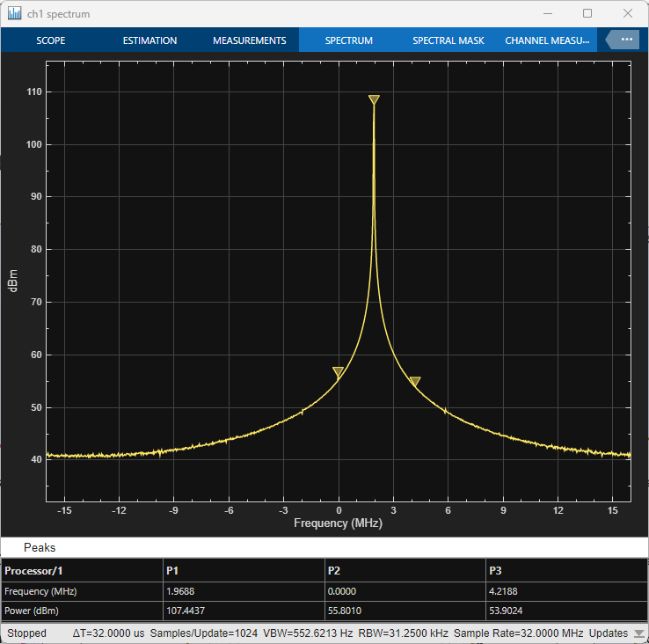
Task: Select the SPECTRUM tab
Action: [349, 40]
